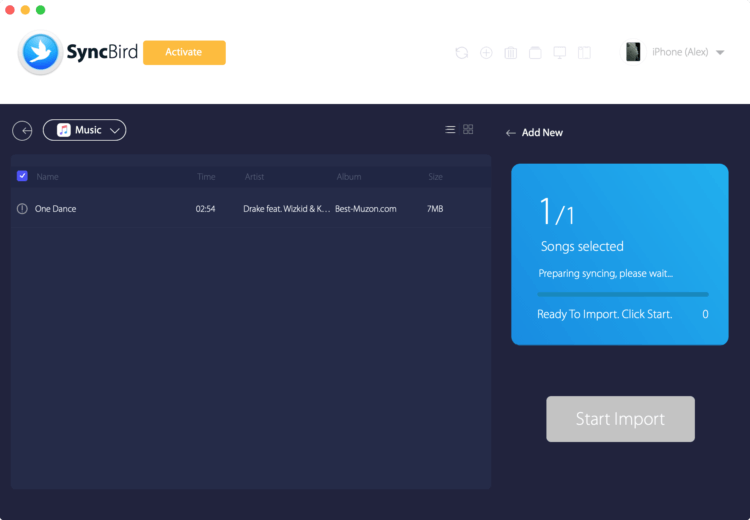Open the iPhone (Alex) device dropdown arrow
The width and height of the screenshot is (750, 520).
720,52
